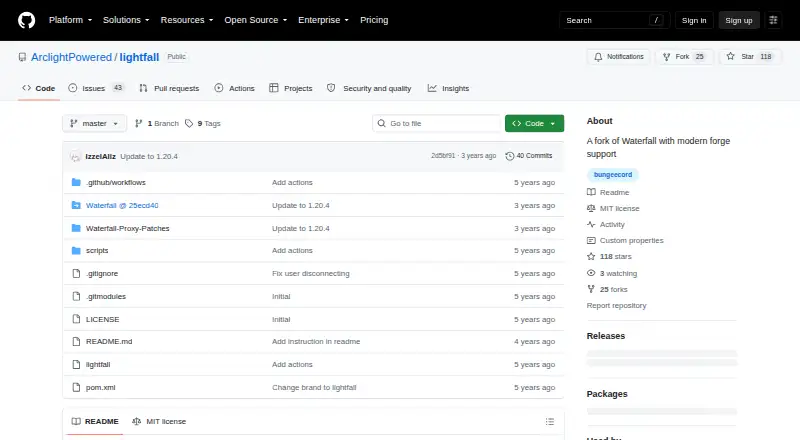Open the Waterfall @ 25ecd40 submodule
The width and height of the screenshot is (800, 440).
coord(122,205)
